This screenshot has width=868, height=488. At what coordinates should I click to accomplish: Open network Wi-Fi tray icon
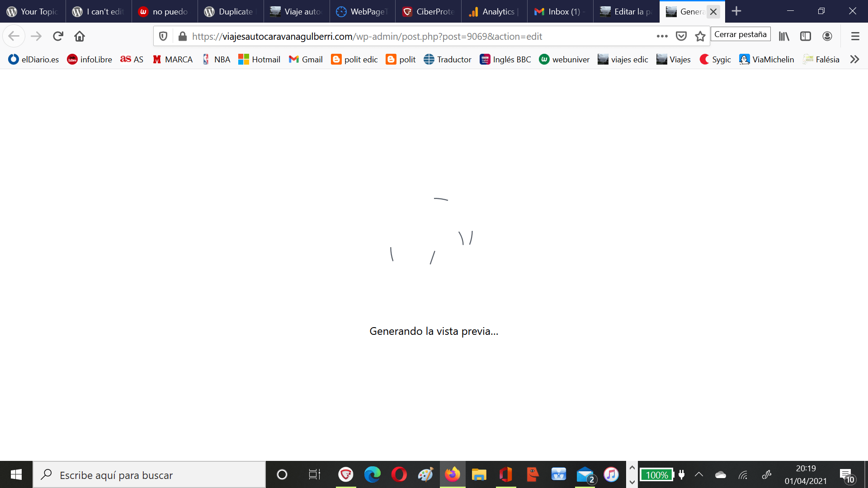(743, 474)
